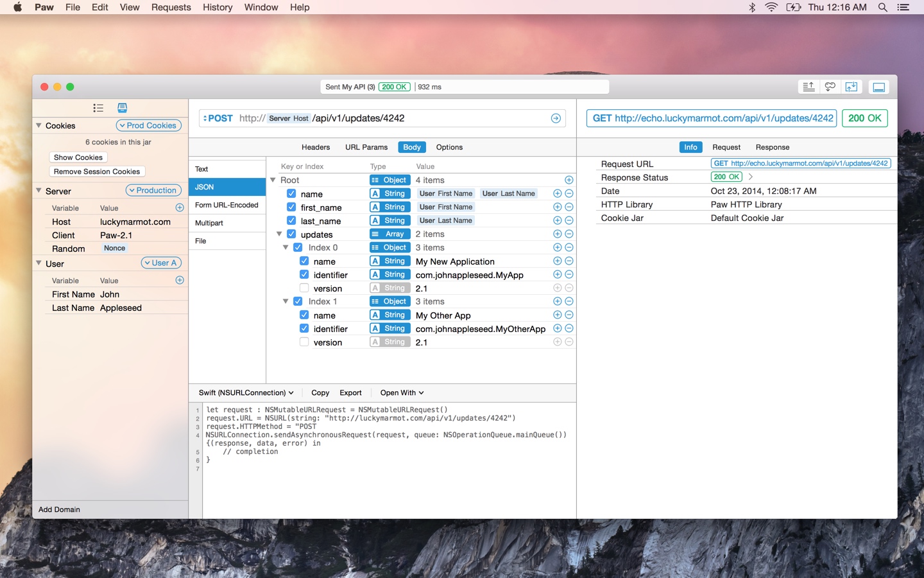The image size is (924, 578).
Task: Copy the generated code
Action: pyautogui.click(x=320, y=392)
